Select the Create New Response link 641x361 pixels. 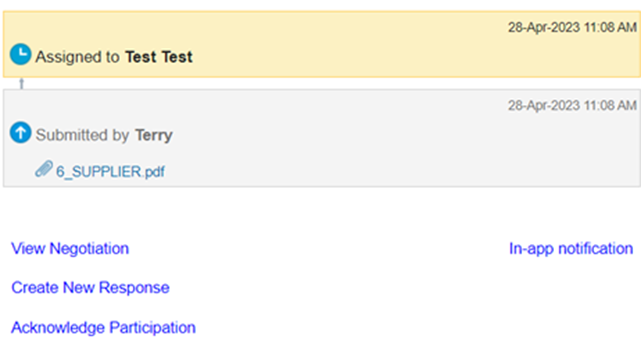pyautogui.click(x=90, y=288)
